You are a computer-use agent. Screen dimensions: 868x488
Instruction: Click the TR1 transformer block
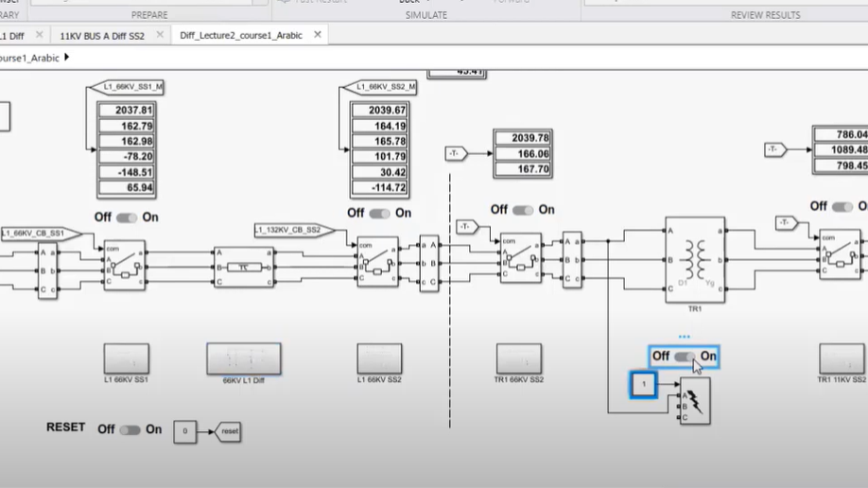pos(695,258)
